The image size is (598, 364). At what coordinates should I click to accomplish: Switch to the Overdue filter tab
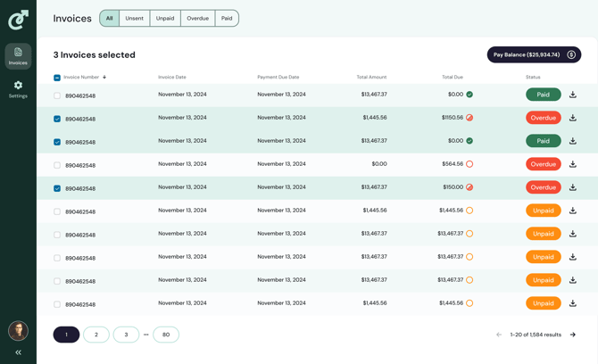[x=197, y=19]
